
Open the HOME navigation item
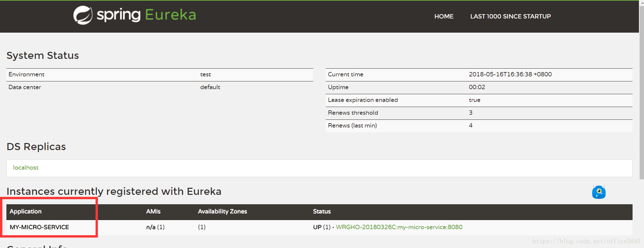coord(444,16)
